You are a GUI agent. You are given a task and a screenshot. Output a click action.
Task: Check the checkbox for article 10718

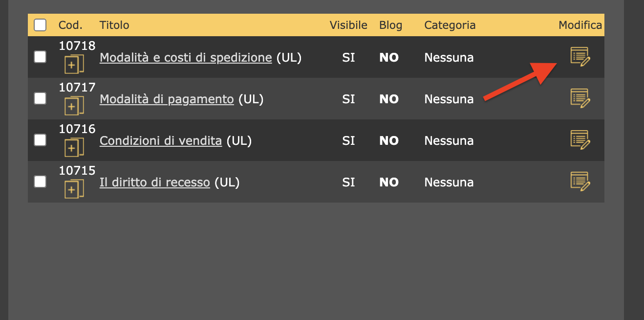40,57
